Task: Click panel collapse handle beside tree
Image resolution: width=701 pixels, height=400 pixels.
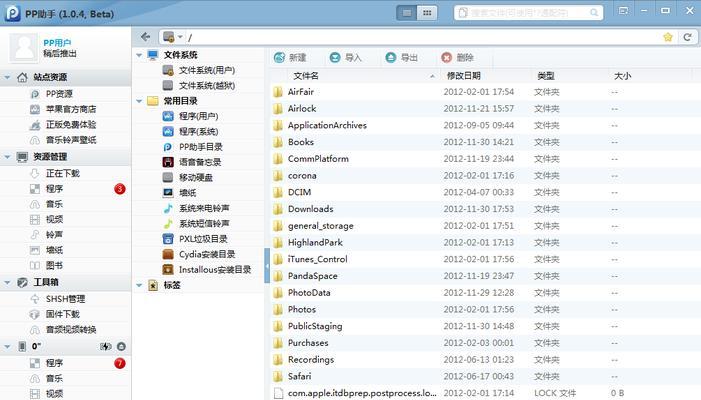Action: (267, 266)
